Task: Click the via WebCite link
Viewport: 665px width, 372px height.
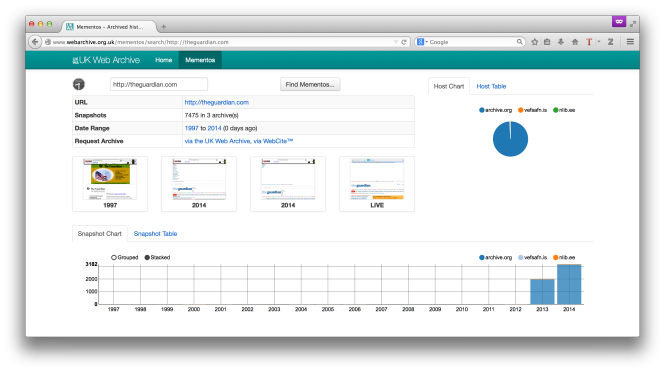Action: [x=273, y=141]
